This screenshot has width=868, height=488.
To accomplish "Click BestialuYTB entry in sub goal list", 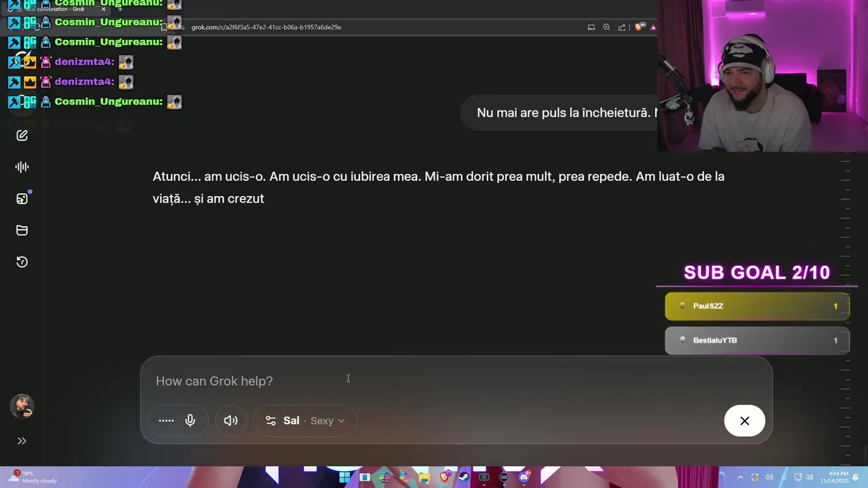I will [x=757, y=340].
